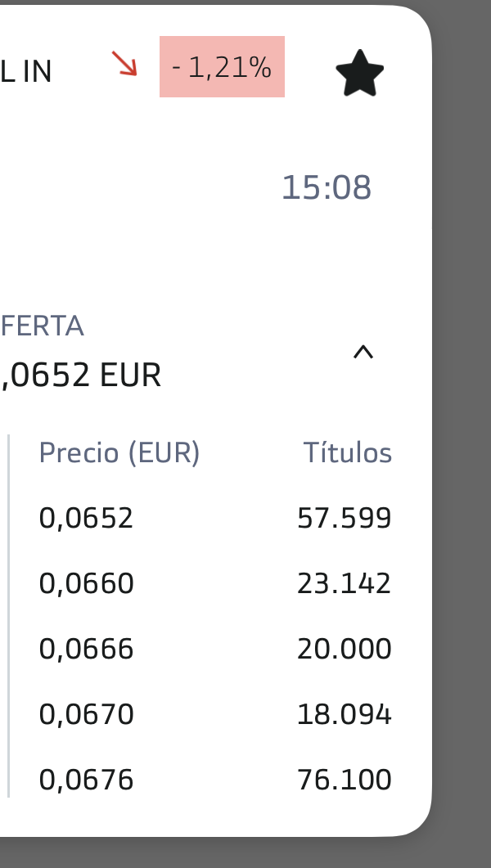Click the stock name ending in L IN
Screen dimensions: 491x868
tap(26, 73)
